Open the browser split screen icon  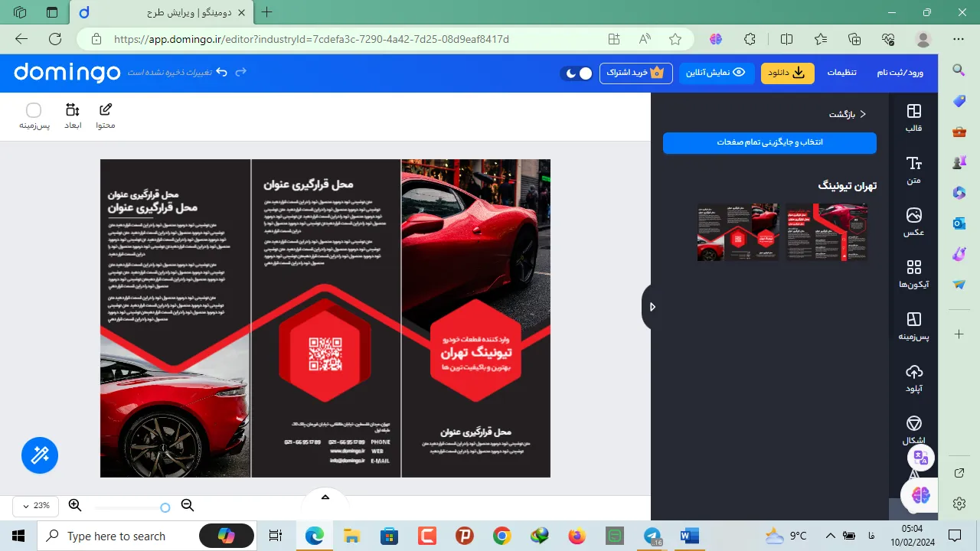pyautogui.click(x=786, y=39)
